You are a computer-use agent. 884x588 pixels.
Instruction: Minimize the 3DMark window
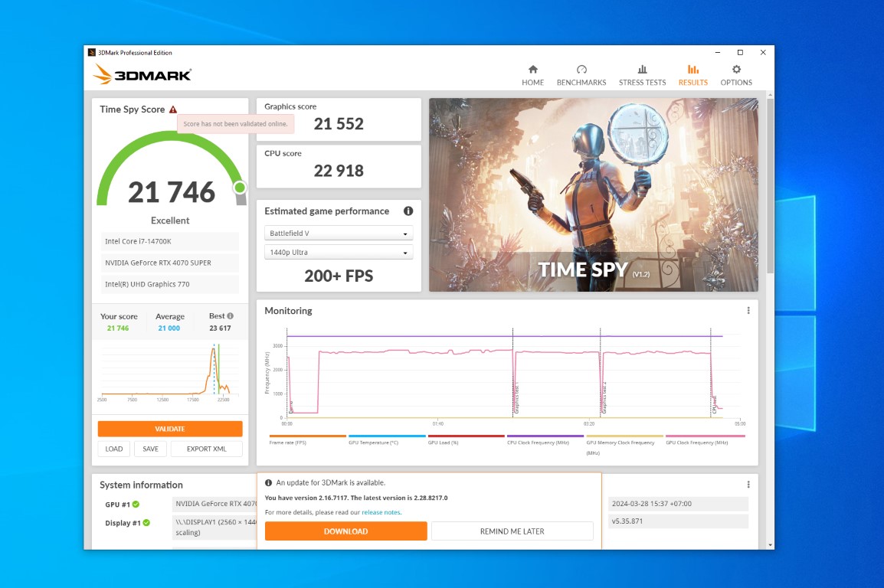[717, 52]
